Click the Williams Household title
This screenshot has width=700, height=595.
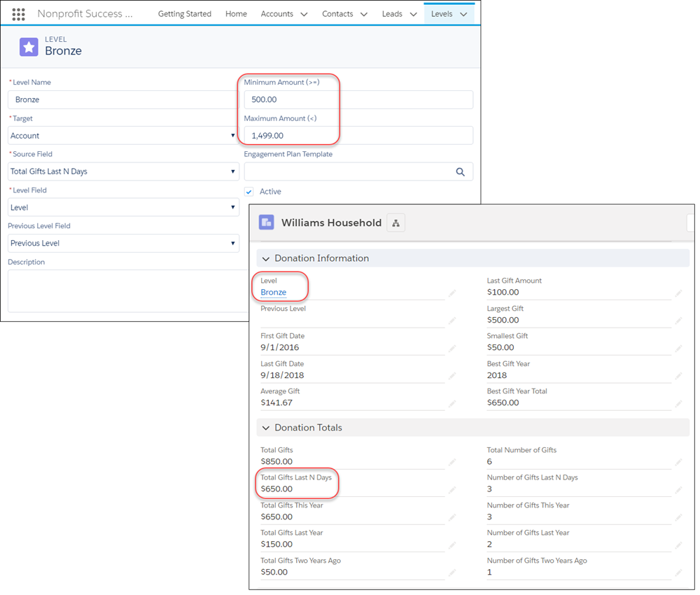click(331, 223)
